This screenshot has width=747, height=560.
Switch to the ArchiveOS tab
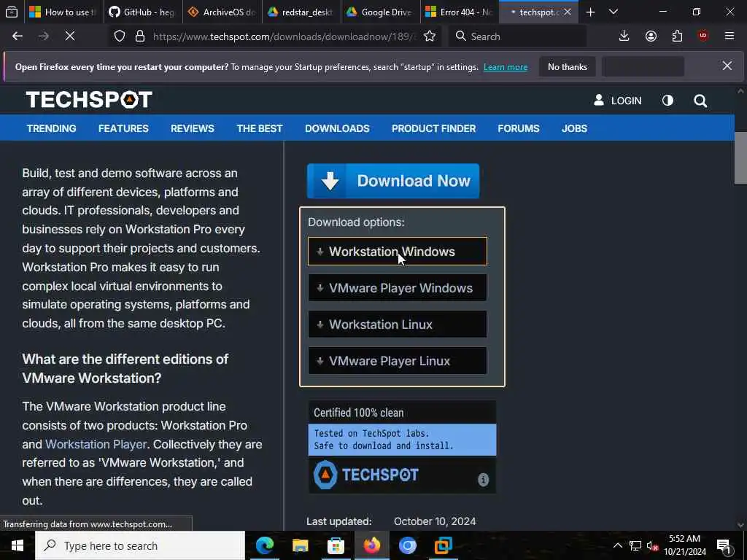click(x=222, y=12)
